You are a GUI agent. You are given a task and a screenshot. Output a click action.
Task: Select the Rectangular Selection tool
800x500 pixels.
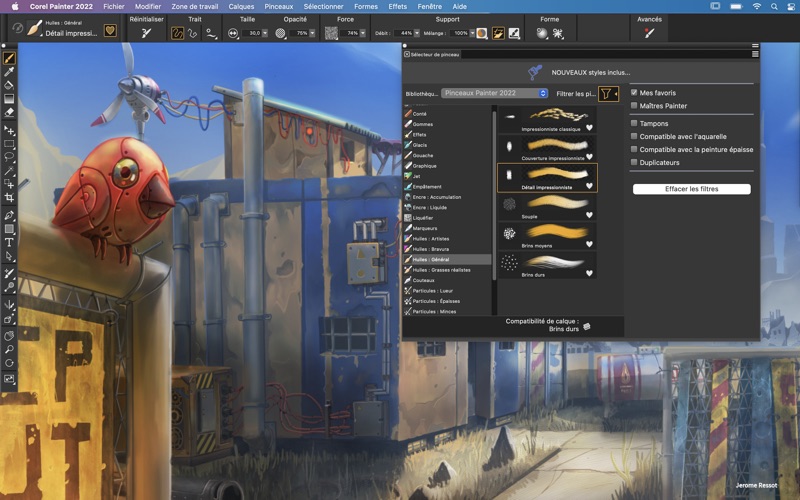tap(9, 144)
